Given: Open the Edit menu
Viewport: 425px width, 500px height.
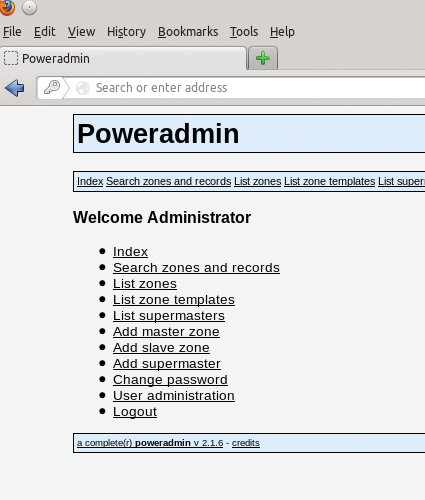Looking at the screenshot, I should tap(44, 32).
